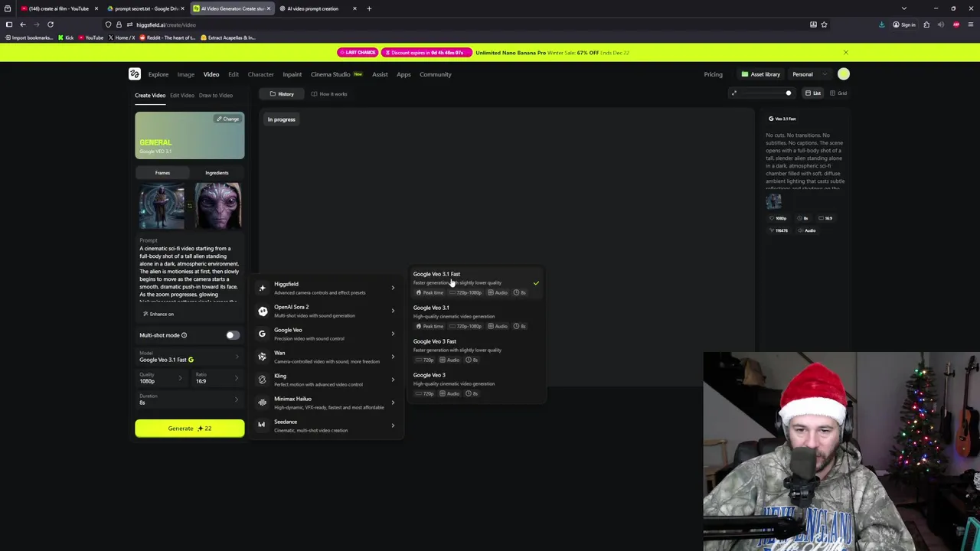Screen dimensions: 980x551
Task: Expand the Wan submenu arrow
Action: pos(393,357)
